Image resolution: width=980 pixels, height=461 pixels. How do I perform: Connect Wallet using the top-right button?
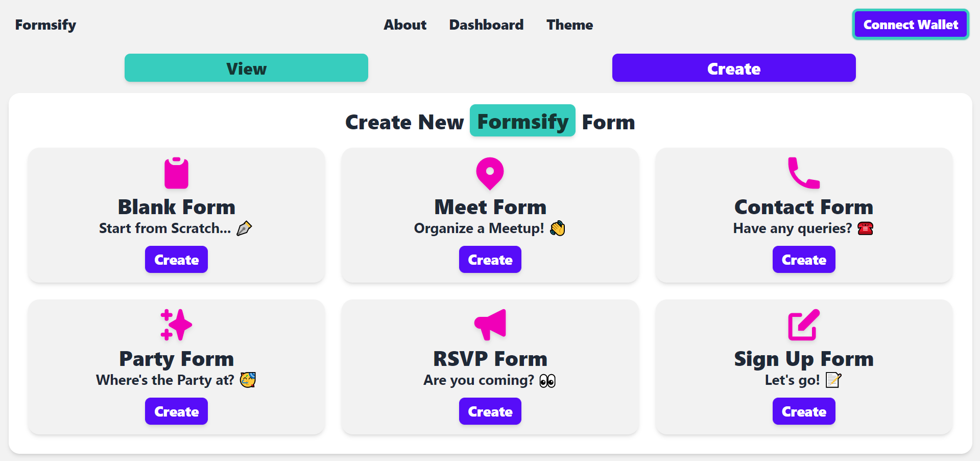(x=911, y=25)
